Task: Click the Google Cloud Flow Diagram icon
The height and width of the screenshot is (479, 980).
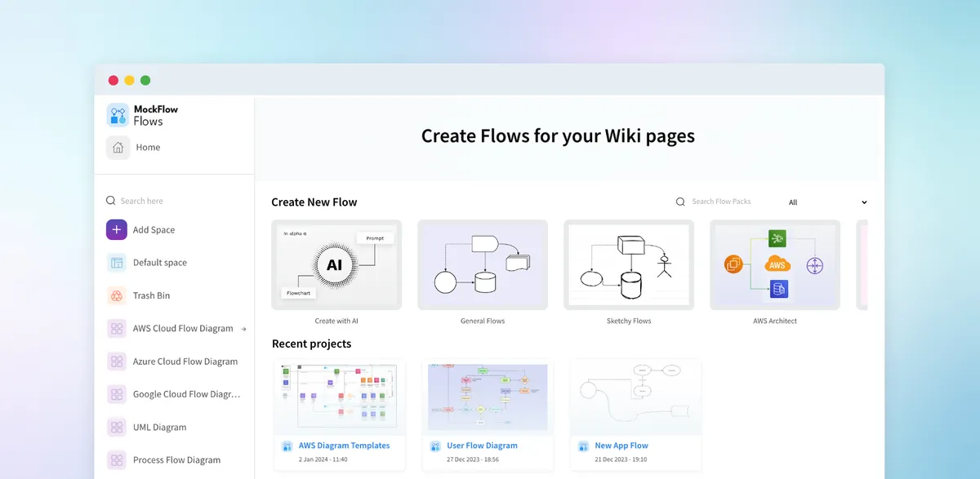Action: point(117,394)
